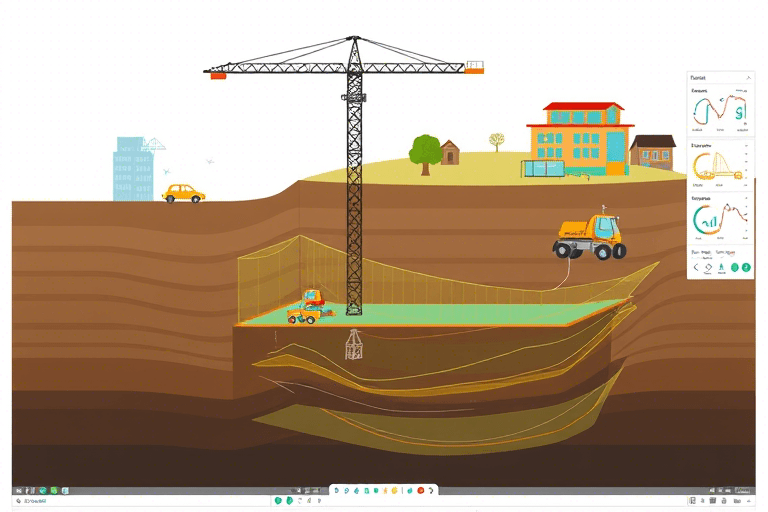The width and height of the screenshot is (768, 512).
Task: Click the undo arrow in center toolbar
Action: click(432, 490)
